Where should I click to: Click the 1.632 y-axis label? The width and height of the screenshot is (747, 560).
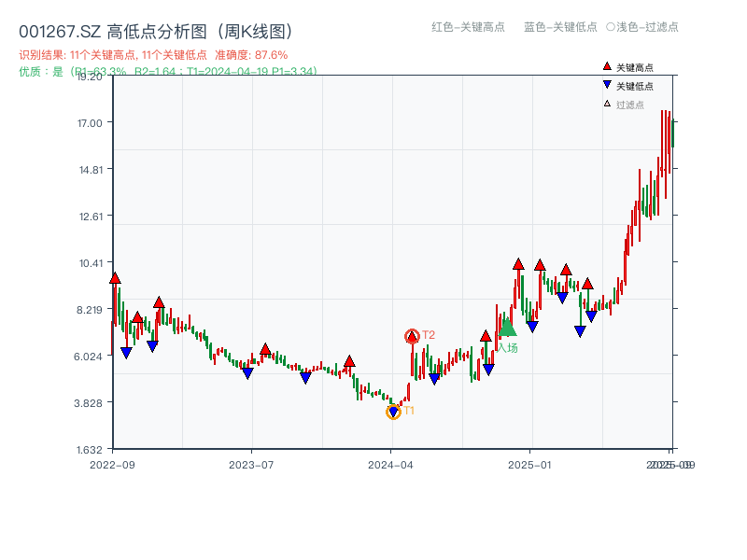coord(89,450)
